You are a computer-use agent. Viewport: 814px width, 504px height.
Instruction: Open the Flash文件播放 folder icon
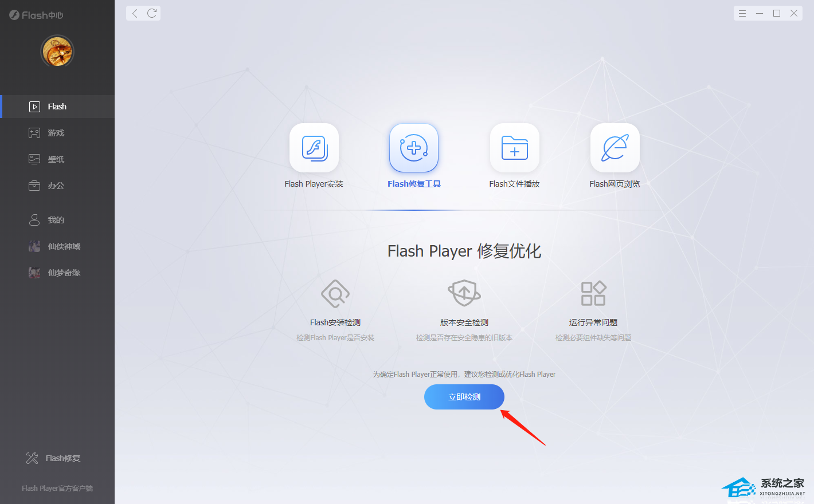[x=515, y=148]
